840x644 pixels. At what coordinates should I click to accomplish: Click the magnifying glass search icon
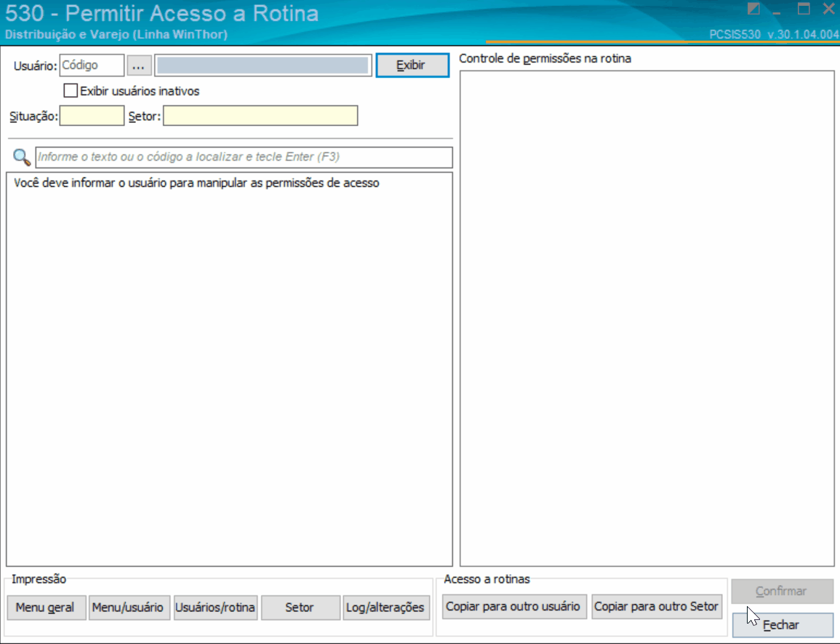[21, 157]
